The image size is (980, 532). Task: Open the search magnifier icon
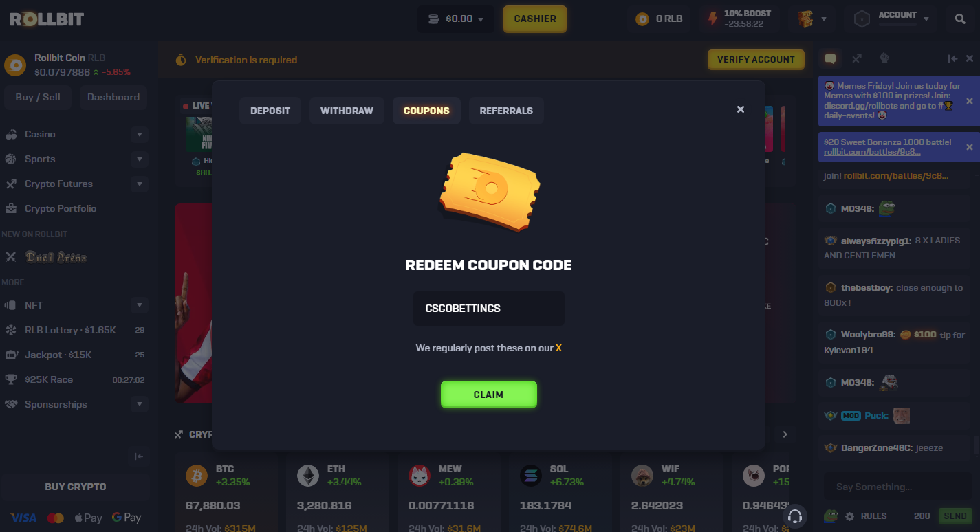click(x=960, y=19)
